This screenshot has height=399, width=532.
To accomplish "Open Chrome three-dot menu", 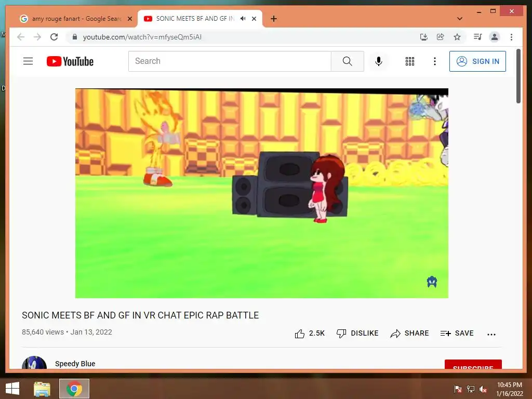I will point(511,37).
